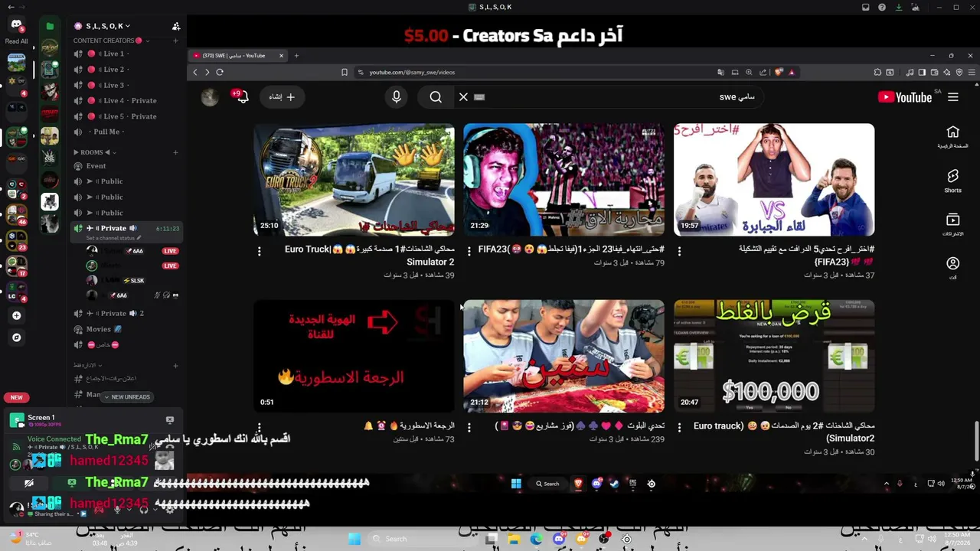Clear the YouTube search with X
Viewport: 980px width, 551px height.
coord(463,97)
